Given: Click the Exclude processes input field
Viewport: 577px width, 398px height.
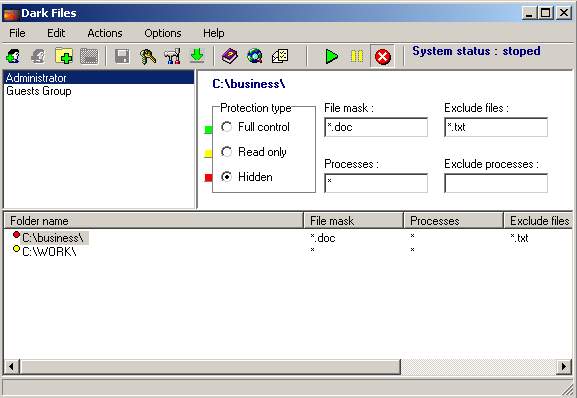Looking at the screenshot, I should [496, 183].
